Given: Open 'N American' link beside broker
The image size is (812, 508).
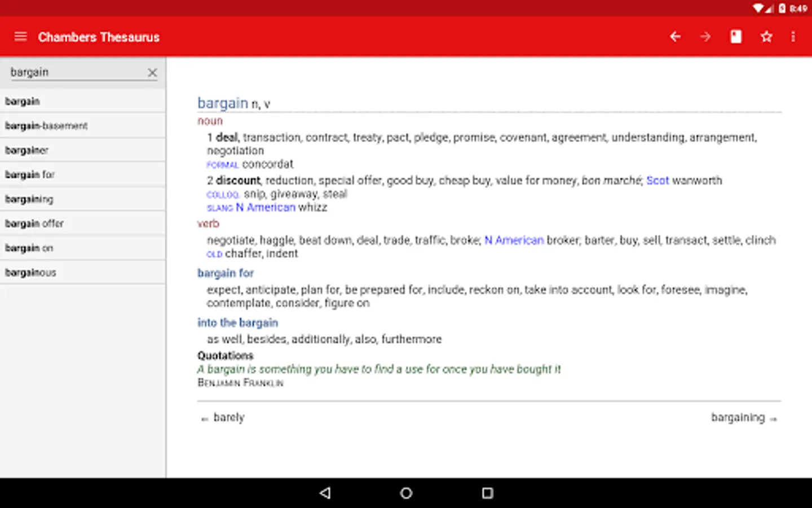Looking at the screenshot, I should point(514,240).
